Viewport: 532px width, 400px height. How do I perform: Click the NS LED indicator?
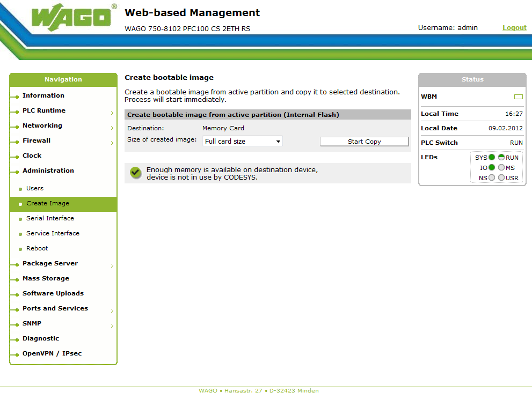(x=492, y=177)
